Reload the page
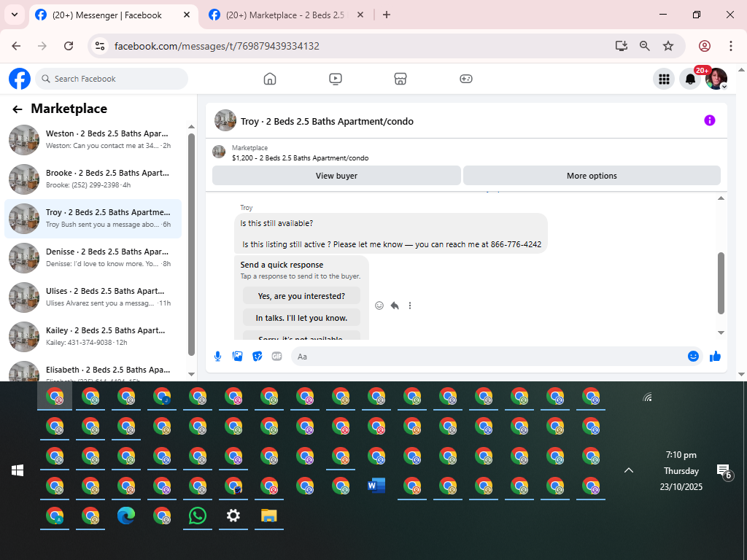 tap(69, 46)
